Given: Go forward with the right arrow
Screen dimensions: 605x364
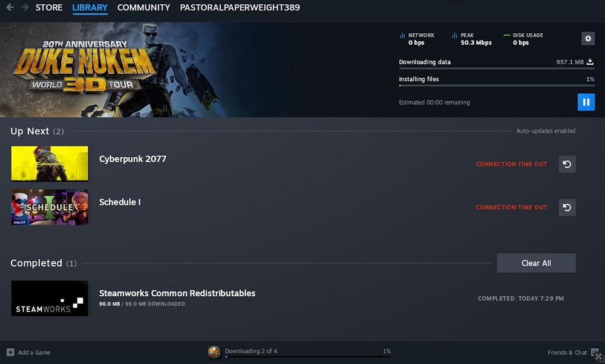Looking at the screenshot, I should pyautogui.click(x=25, y=7).
